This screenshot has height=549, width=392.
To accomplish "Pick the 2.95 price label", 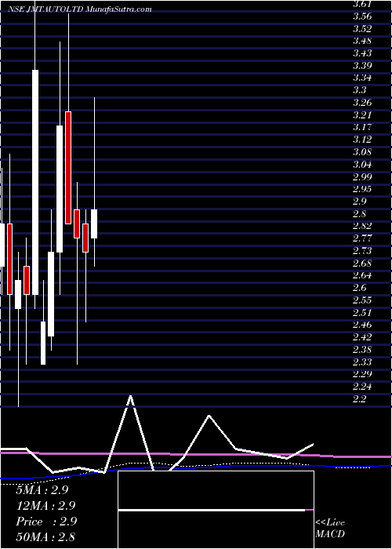I will click(x=362, y=189).
